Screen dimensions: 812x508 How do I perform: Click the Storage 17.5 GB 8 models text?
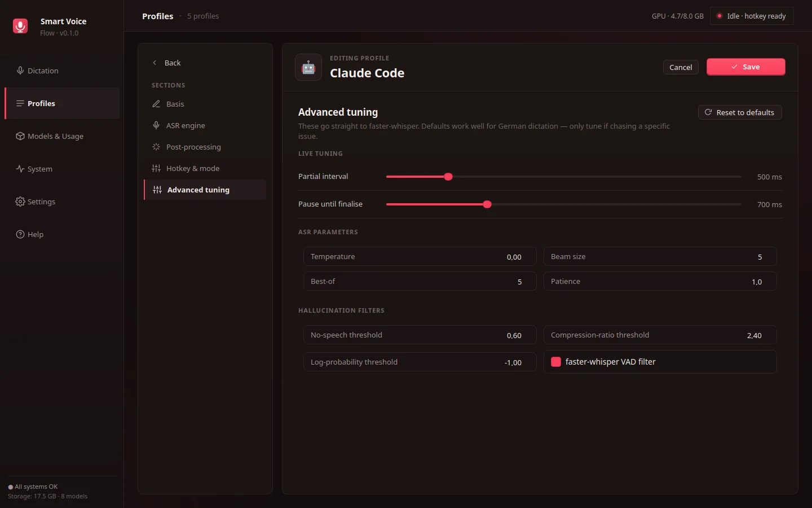tap(48, 496)
